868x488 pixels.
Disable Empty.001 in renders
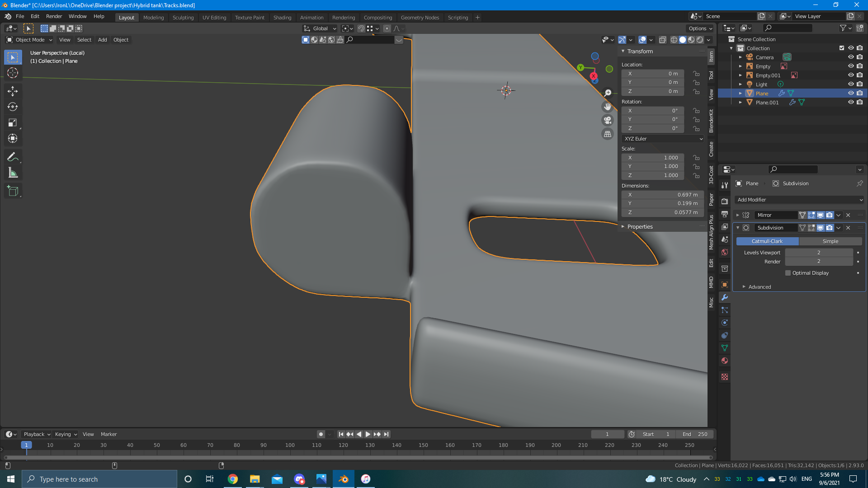click(x=860, y=75)
